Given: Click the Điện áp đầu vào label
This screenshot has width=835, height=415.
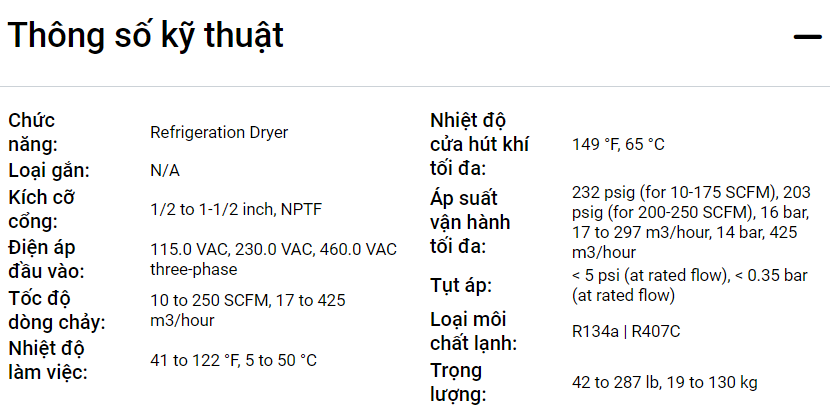Looking at the screenshot, I should [48, 259].
